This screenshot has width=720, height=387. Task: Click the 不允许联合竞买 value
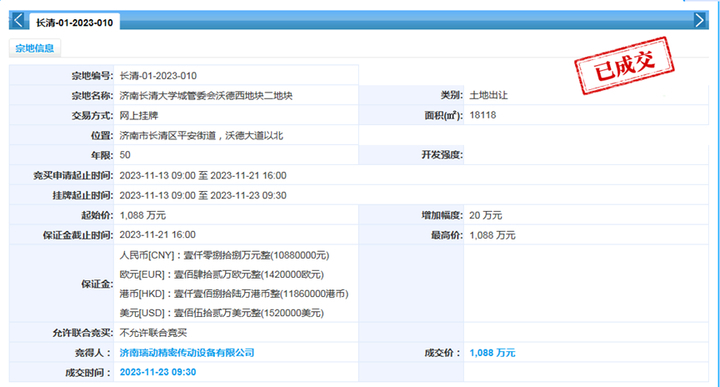[153, 333]
